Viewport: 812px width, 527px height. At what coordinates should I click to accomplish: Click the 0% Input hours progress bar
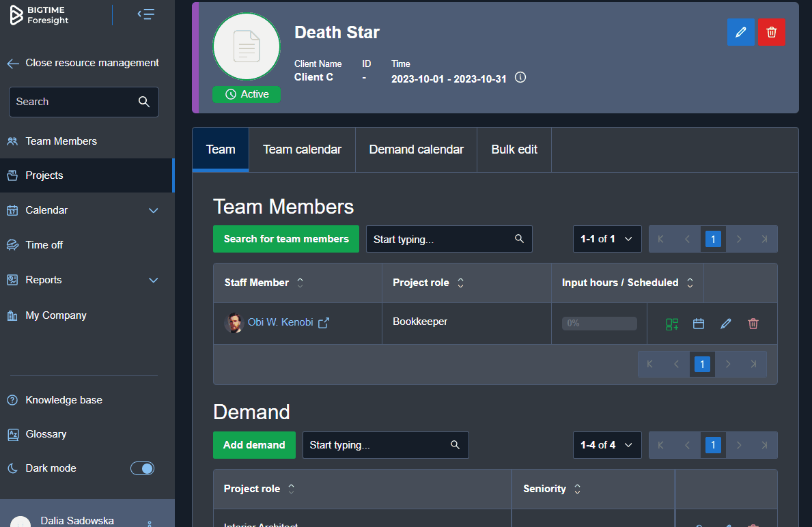pyautogui.click(x=599, y=323)
